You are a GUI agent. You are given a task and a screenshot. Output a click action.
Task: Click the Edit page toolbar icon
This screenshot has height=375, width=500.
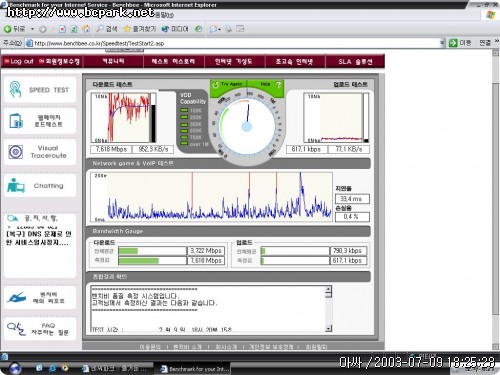[240, 29]
